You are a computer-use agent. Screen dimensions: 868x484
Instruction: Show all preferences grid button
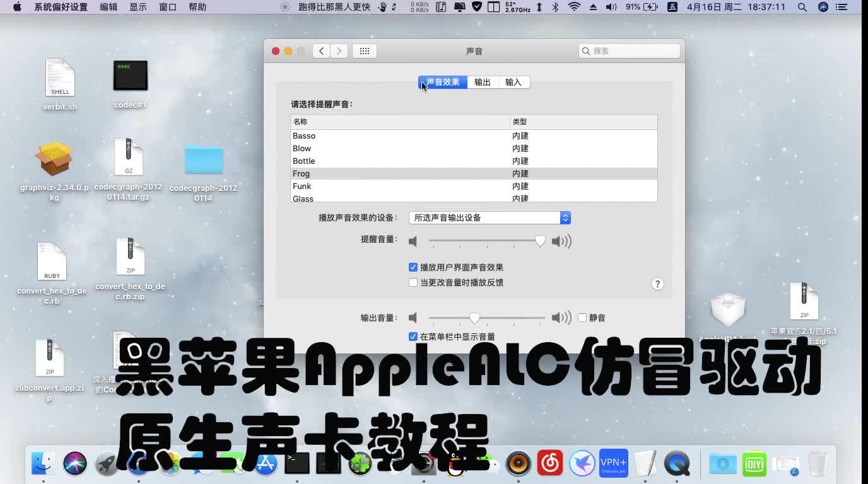click(x=365, y=51)
